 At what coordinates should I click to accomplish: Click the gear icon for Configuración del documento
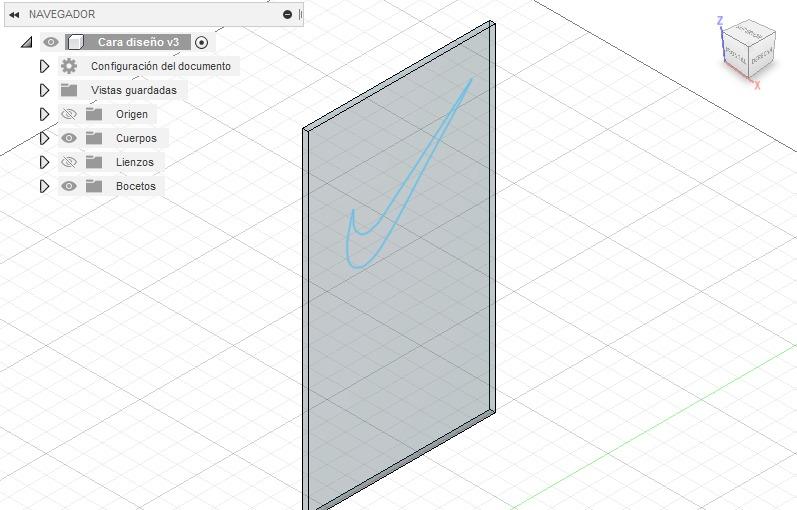(69, 66)
